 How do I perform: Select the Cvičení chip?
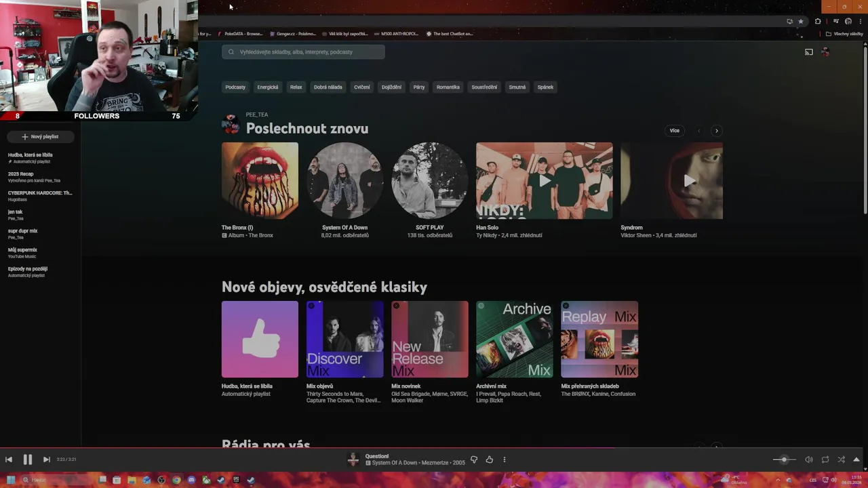point(362,87)
